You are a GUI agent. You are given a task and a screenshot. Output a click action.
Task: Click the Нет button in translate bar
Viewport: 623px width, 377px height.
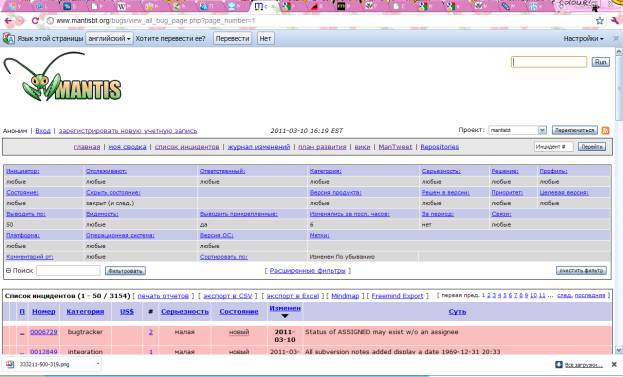pos(265,39)
